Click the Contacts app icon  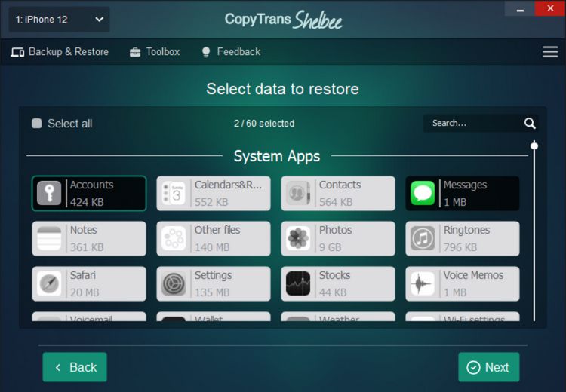(x=298, y=193)
